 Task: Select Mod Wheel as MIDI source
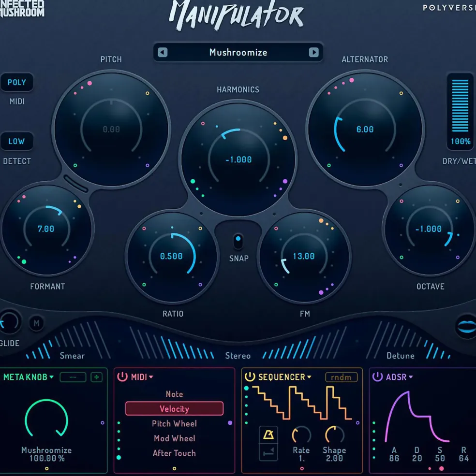pos(174,438)
